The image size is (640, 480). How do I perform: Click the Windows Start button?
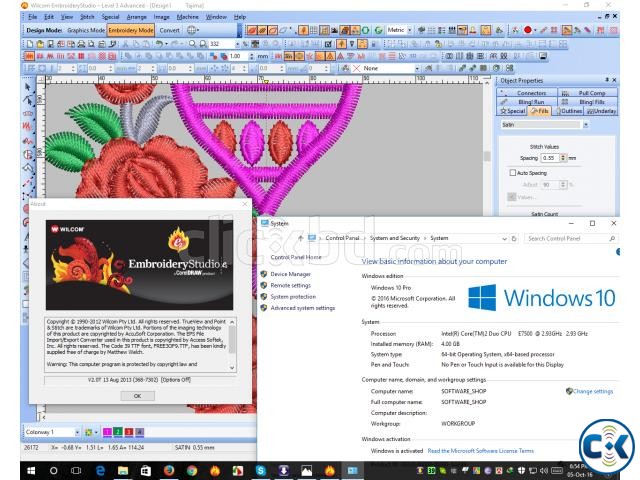coord(31,471)
